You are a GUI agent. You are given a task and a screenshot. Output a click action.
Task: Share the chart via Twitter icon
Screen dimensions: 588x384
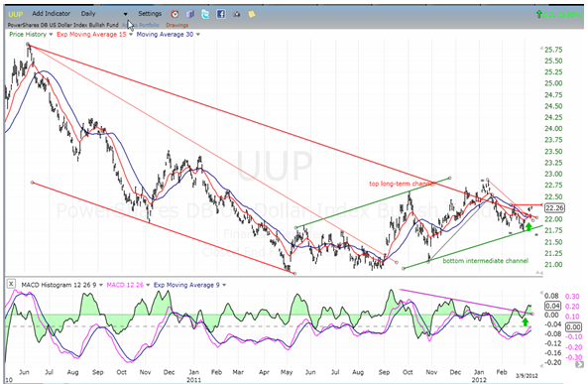pyautogui.click(x=205, y=14)
